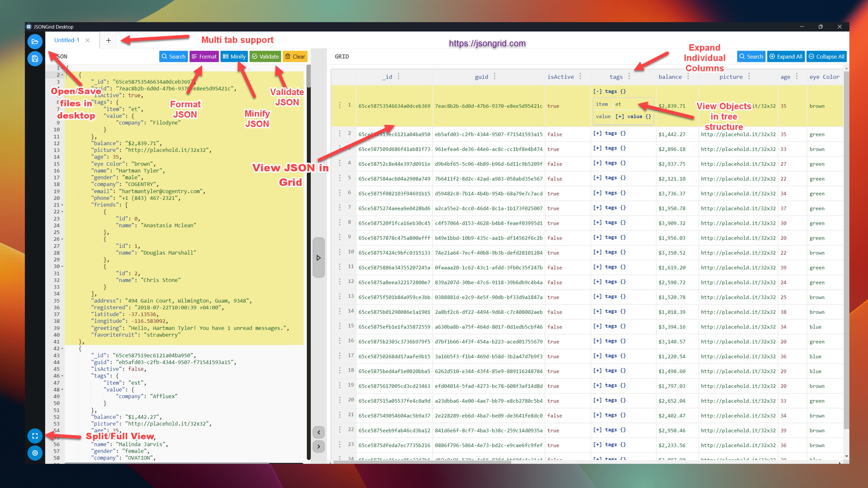Screen dimensions: 868x488
Task: Click the purple Format button
Action: pos(204,56)
